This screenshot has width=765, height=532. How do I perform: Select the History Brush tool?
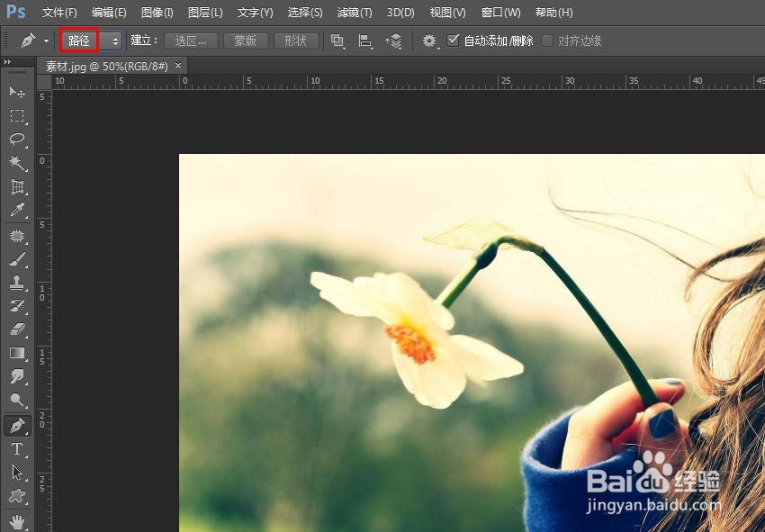17,307
